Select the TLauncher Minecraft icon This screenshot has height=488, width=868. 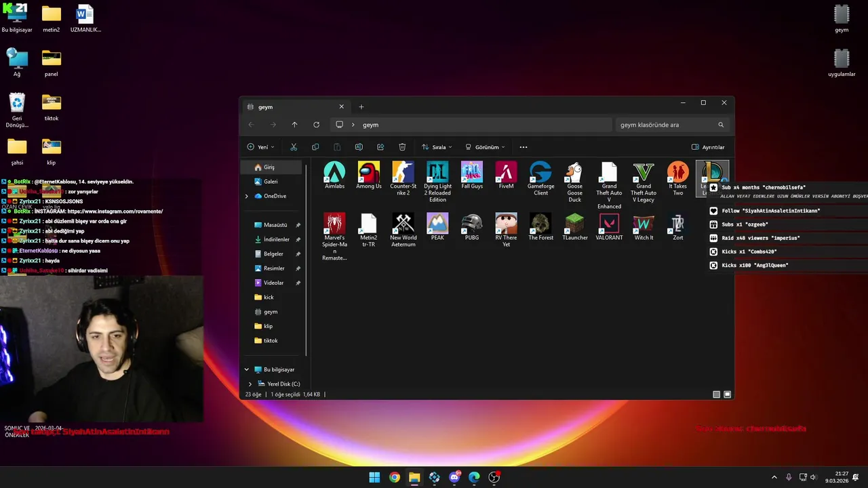(x=574, y=227)
